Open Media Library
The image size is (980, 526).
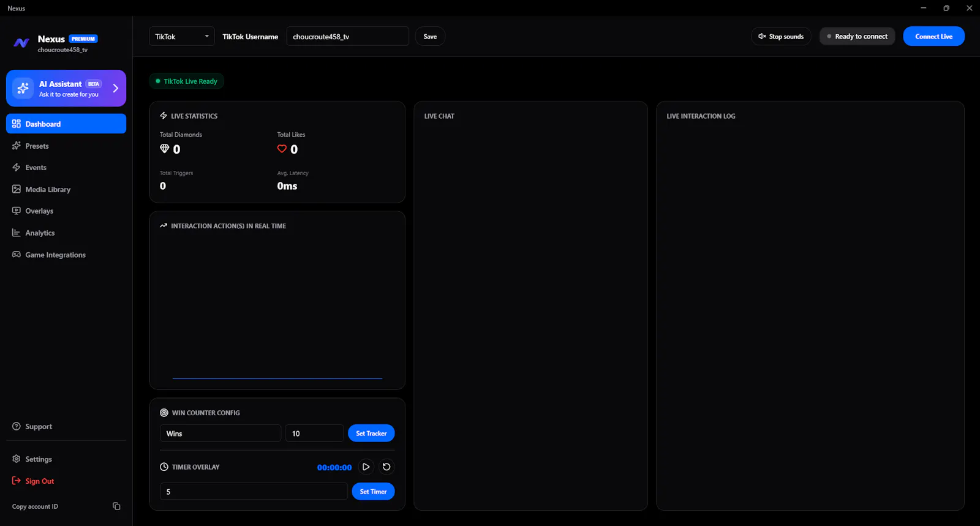tap(66, 189)
